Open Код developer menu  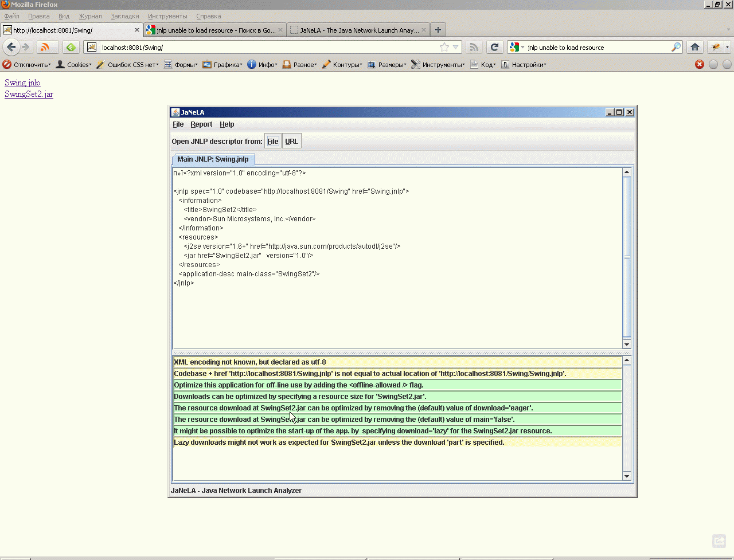coord(483,65)
